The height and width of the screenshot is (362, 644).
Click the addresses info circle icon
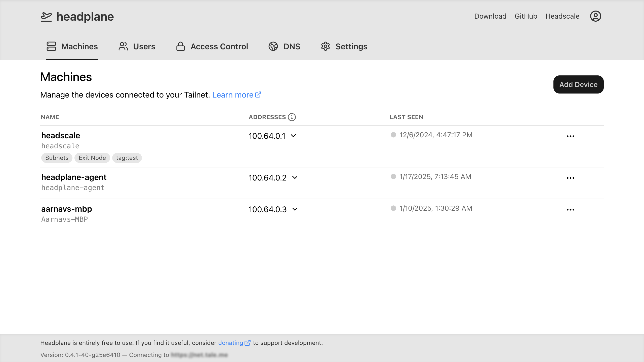292,117
